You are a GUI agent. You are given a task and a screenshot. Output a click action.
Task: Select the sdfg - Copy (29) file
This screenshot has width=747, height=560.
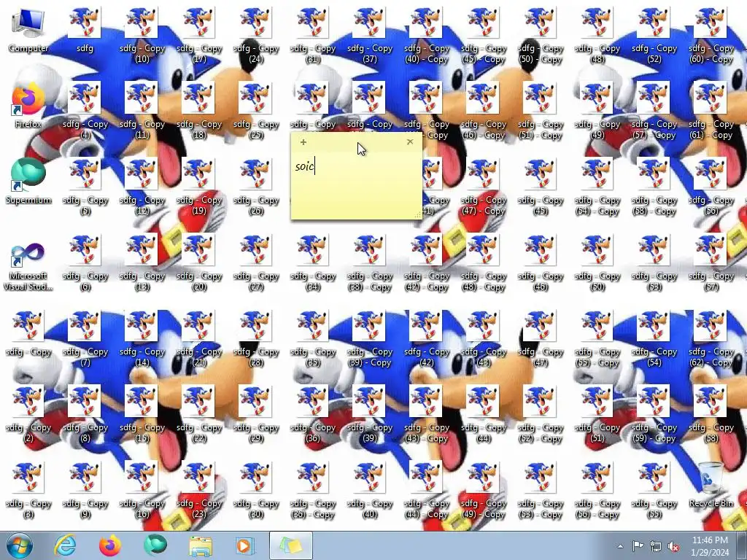click(x=255, y=414)
